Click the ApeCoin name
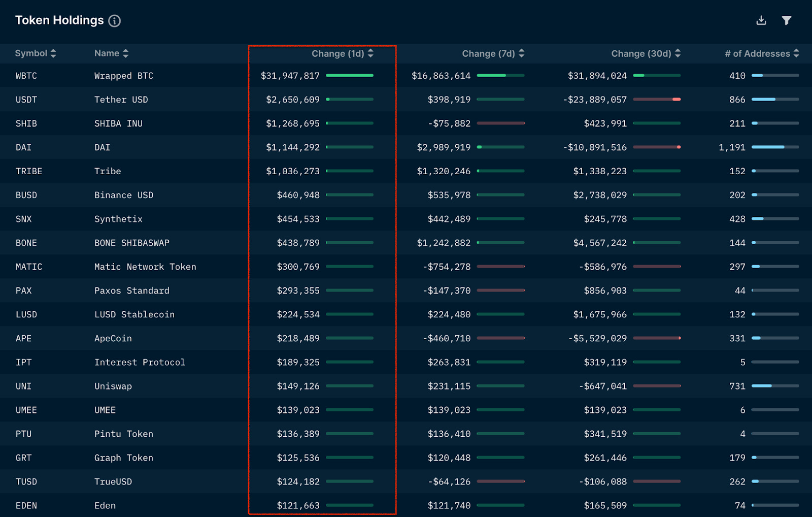The width and height of the screenshot is (812, 517). (113, 338)
